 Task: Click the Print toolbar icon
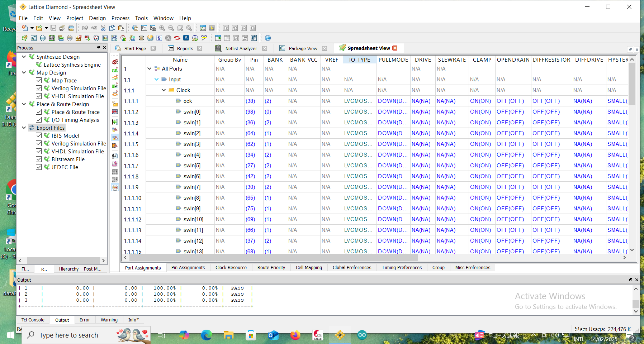point(71,28)
